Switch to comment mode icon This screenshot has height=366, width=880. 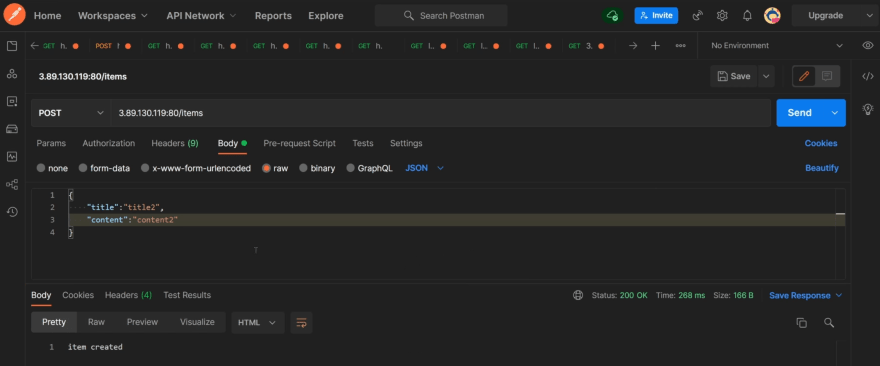[827, 76]
